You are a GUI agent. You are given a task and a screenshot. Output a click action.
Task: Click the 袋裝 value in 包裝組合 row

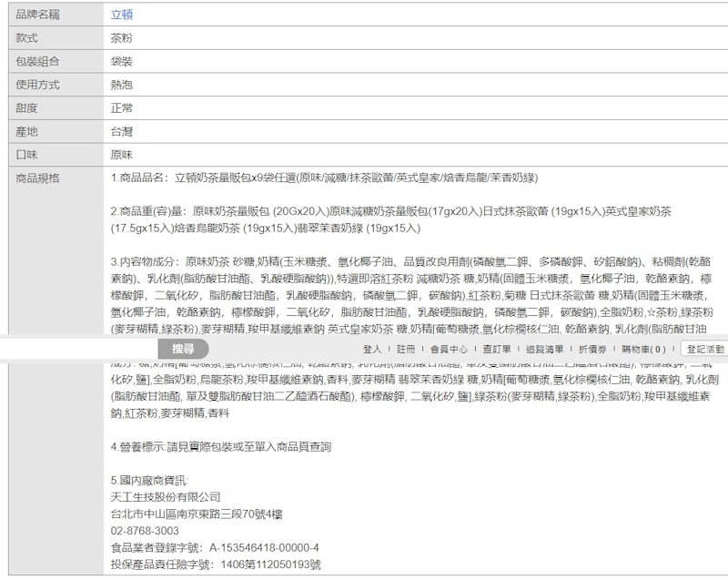click(x=122, y=61)
